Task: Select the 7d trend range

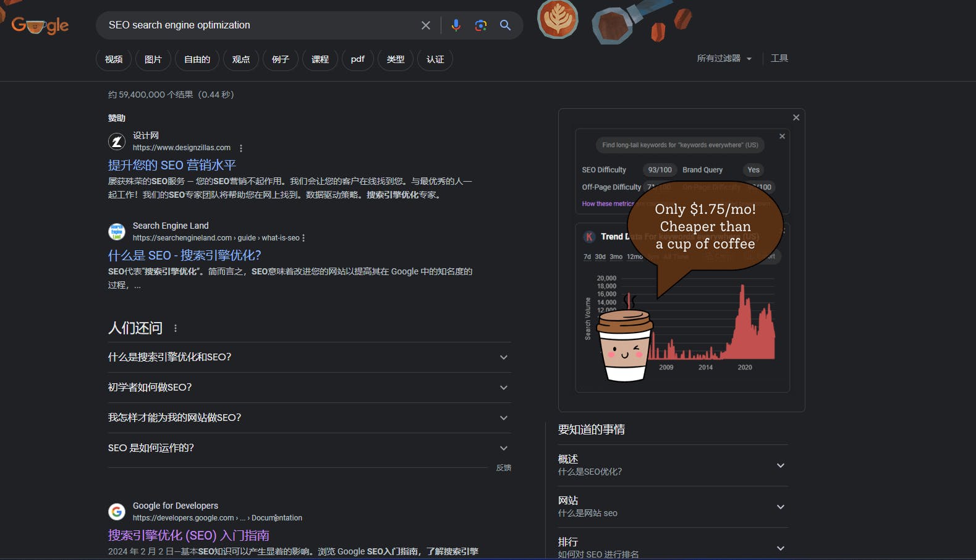Action: point(587,257)
